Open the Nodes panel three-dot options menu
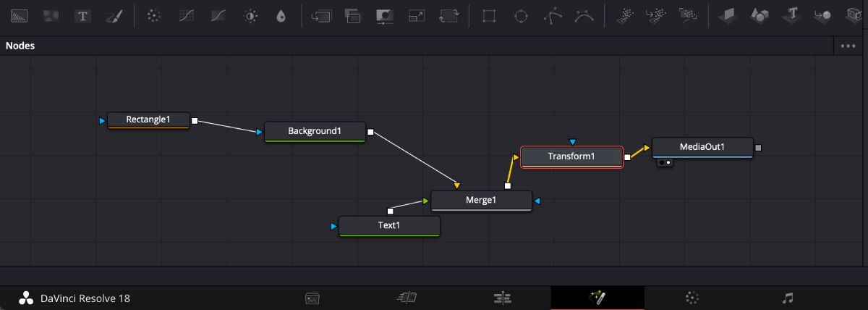Viewport: 868px width, 310px height. (848, 46)
